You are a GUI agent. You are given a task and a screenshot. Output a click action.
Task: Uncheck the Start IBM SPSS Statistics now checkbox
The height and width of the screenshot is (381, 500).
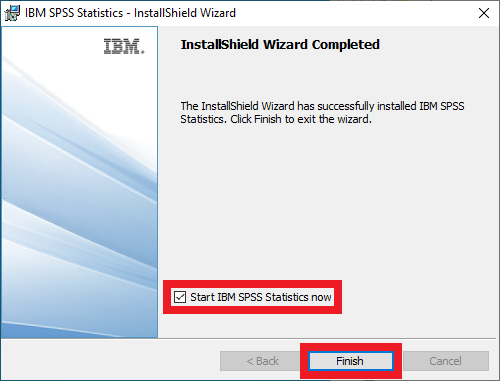180,297
